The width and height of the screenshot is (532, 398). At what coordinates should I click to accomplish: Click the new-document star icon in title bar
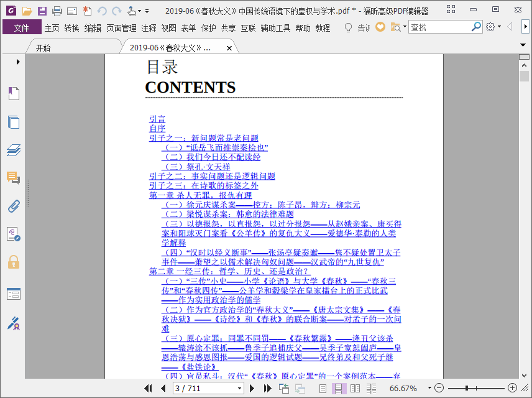pos(87,11)
